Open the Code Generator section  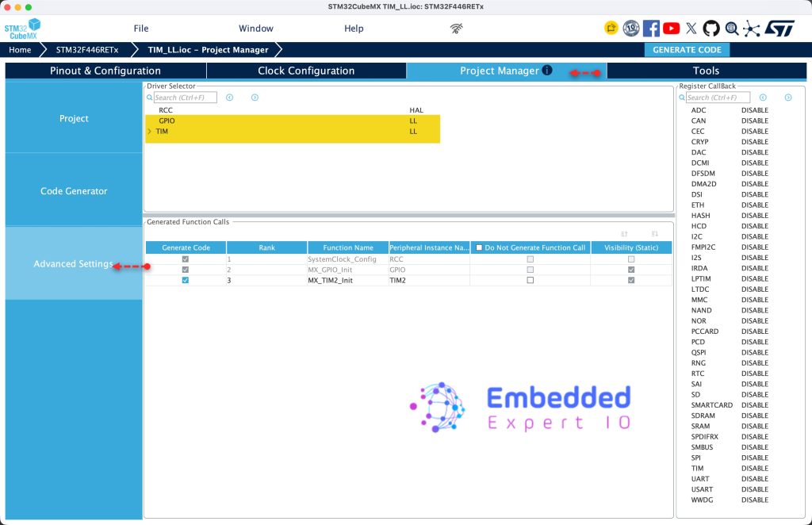coord(74,190)
